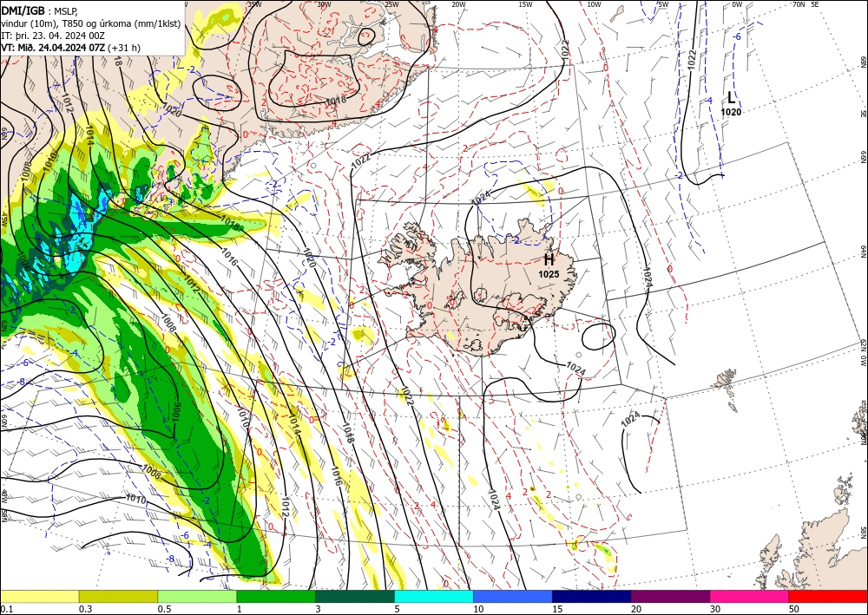This screenshot has width=868, height=615.
Task: Choose the navy 15–20 legend swatch
Action: 592,596
